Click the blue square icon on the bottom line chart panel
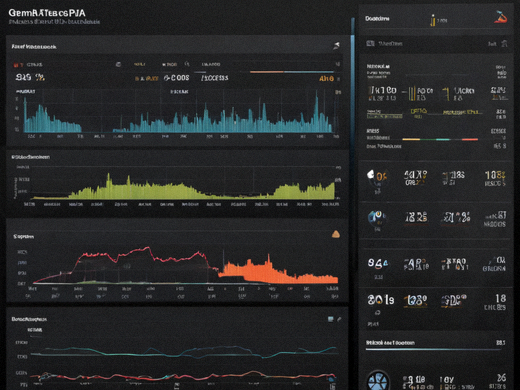Viewport: 520px width, 390px height. point(330,319)
